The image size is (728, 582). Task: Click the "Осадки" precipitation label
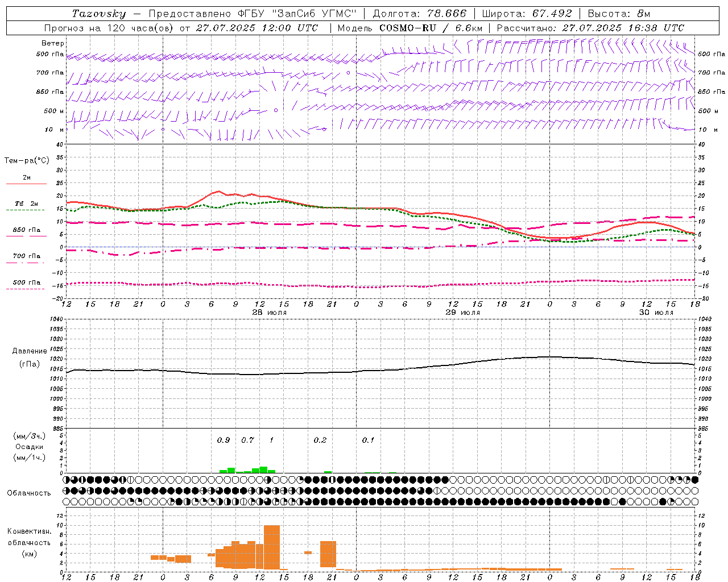pos(30,447)
